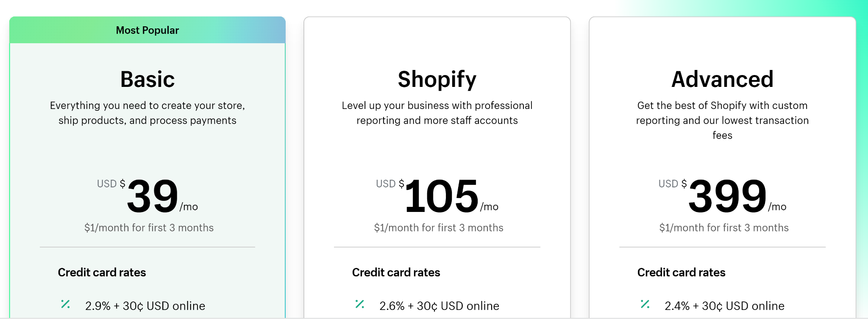Click the Basic plan description text
868x323 pixels.
[147, 113]
